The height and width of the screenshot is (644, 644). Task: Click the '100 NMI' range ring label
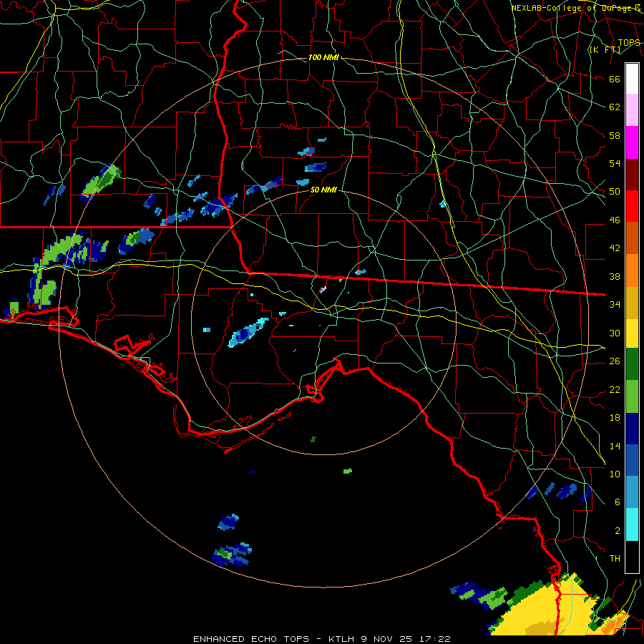click(x=323, y=57)
